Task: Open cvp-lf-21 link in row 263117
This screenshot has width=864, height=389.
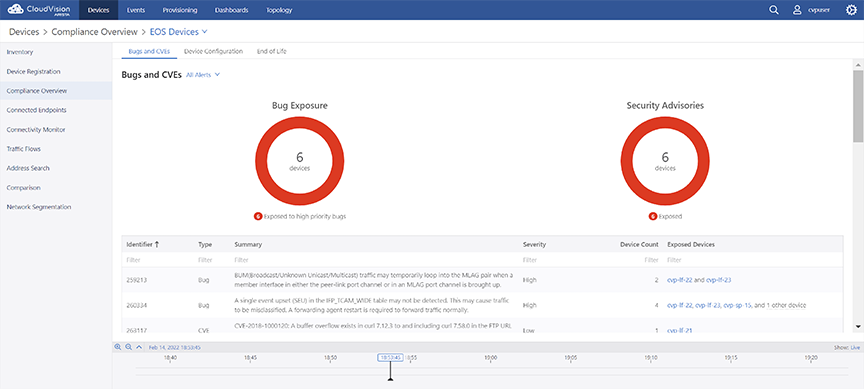Action: pos(679,330)
